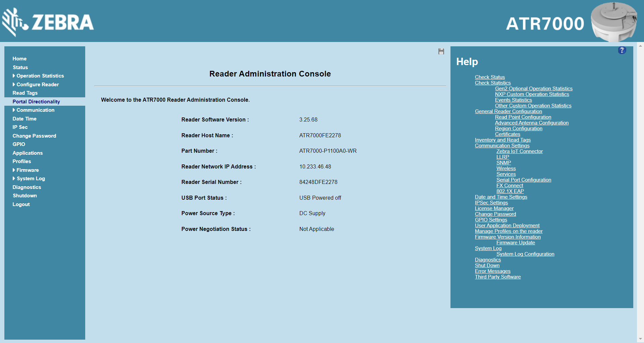Screen dimensions: 644x343
Task: Open Firmware Version Information link
Action: (x=508, y=237)
